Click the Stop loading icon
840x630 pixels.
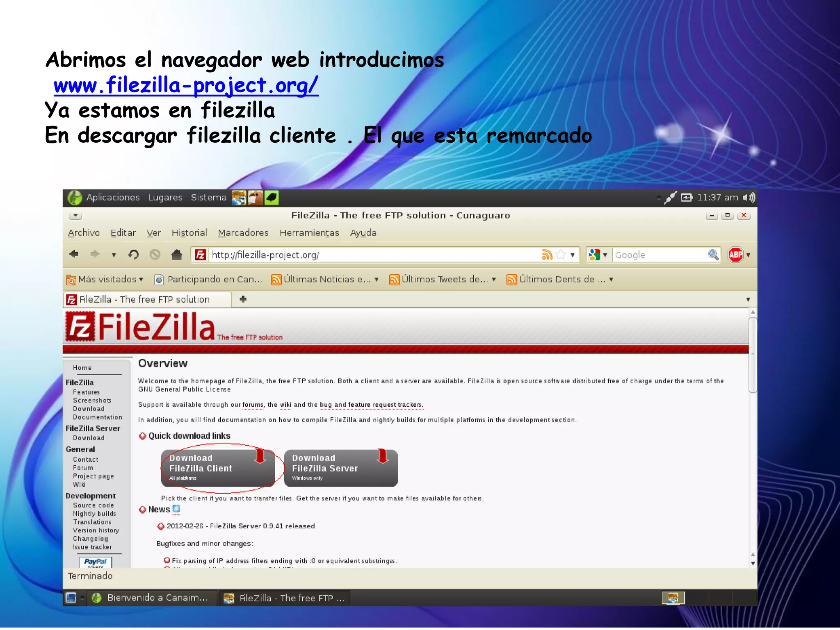click(x=155, y=255)
